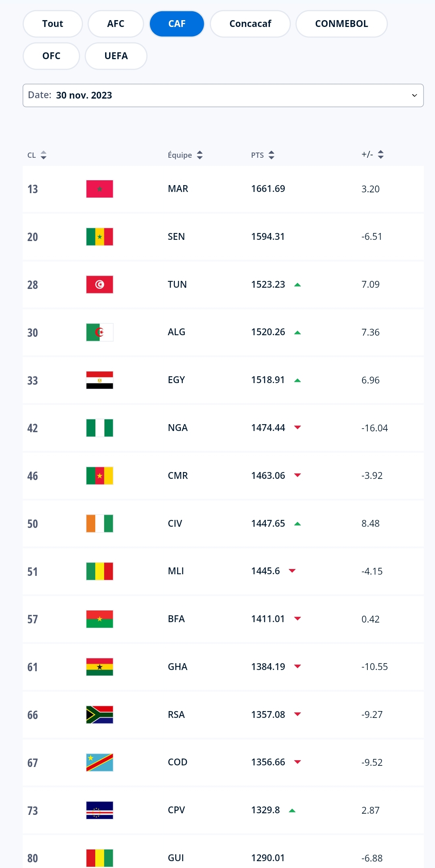Click the Tunisia flag icon

[99, 285]
